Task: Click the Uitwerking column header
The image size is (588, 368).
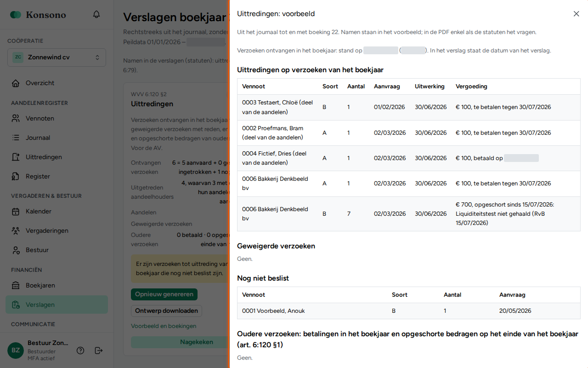Action: click(430, 86)
